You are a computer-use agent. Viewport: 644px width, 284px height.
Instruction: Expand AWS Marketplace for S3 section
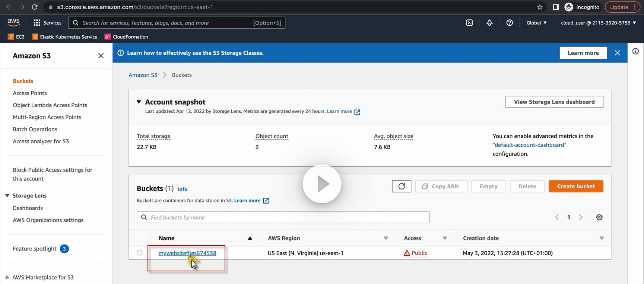tap(7, 277)
